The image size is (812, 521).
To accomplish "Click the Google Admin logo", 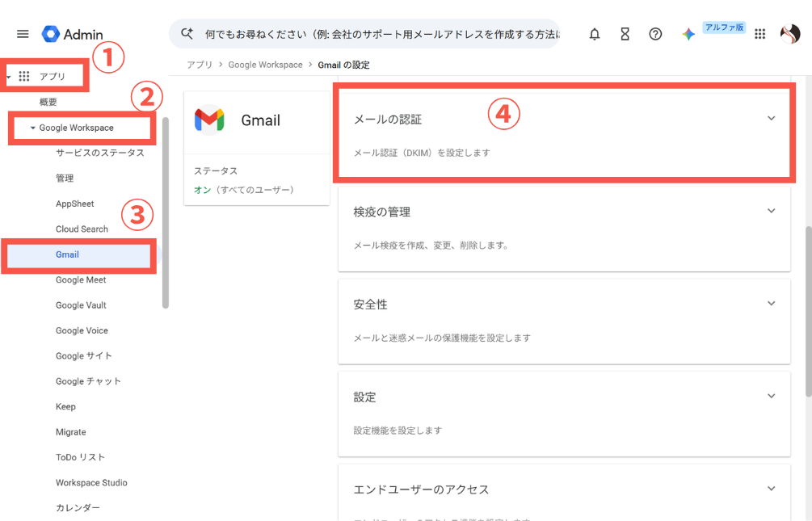I will pos(73,34).
